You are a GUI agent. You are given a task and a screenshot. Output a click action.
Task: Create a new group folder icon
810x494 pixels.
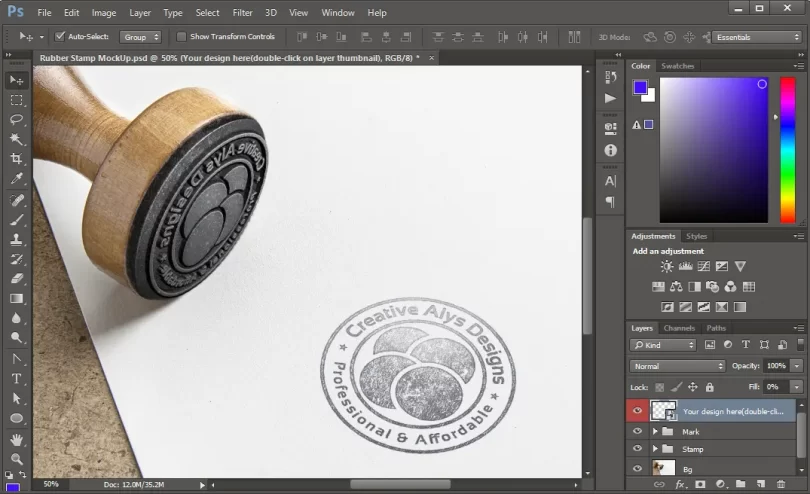[740, 484]
